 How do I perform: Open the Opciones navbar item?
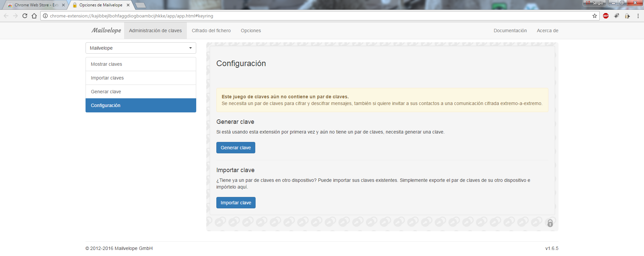pos(251,31)
